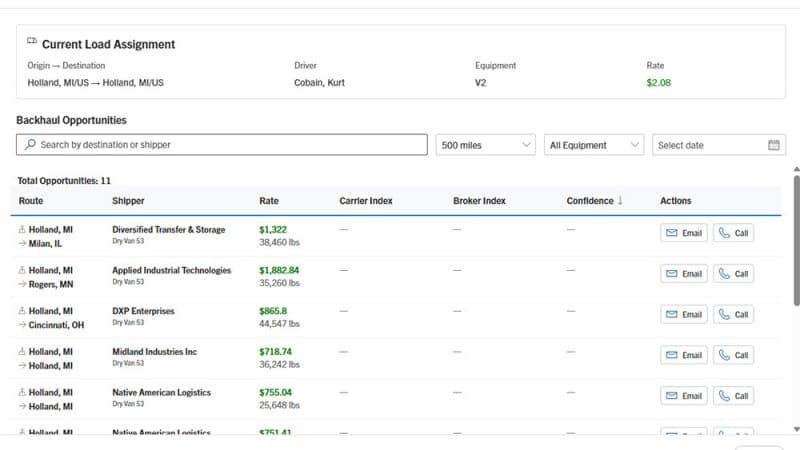Call Native American Logistics for $755.04 load
800x450 pixels.
[733, 395]
